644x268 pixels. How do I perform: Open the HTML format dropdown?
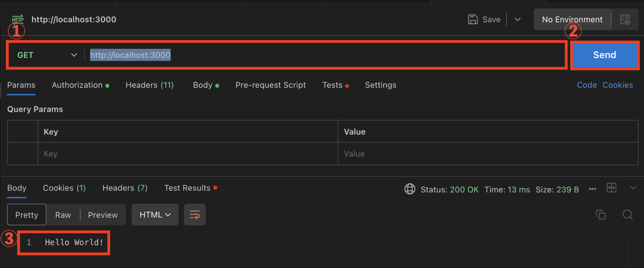[155, 215]
